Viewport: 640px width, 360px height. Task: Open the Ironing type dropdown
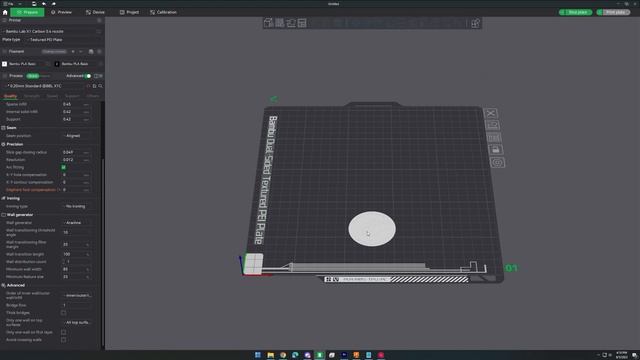pos(78,207)
